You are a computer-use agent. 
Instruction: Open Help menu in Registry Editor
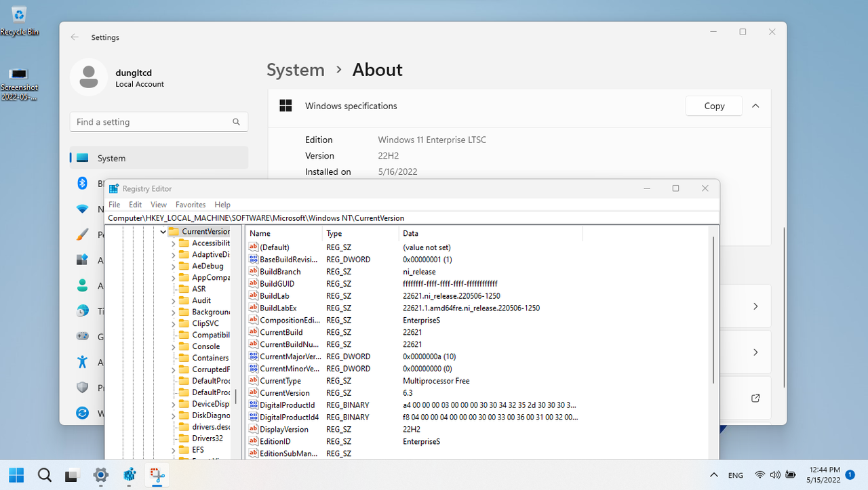[x=222, y=205]
